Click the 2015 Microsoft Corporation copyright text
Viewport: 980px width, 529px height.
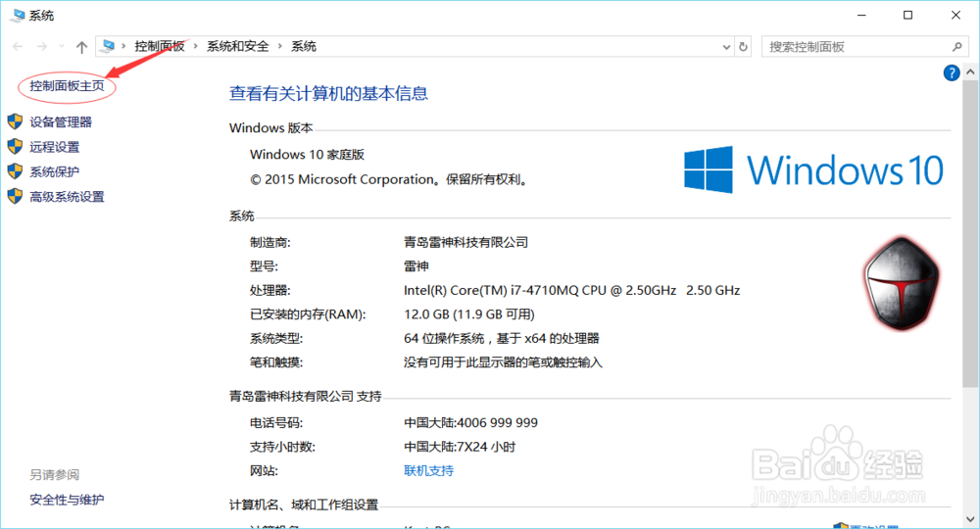(x=390, y=180)
